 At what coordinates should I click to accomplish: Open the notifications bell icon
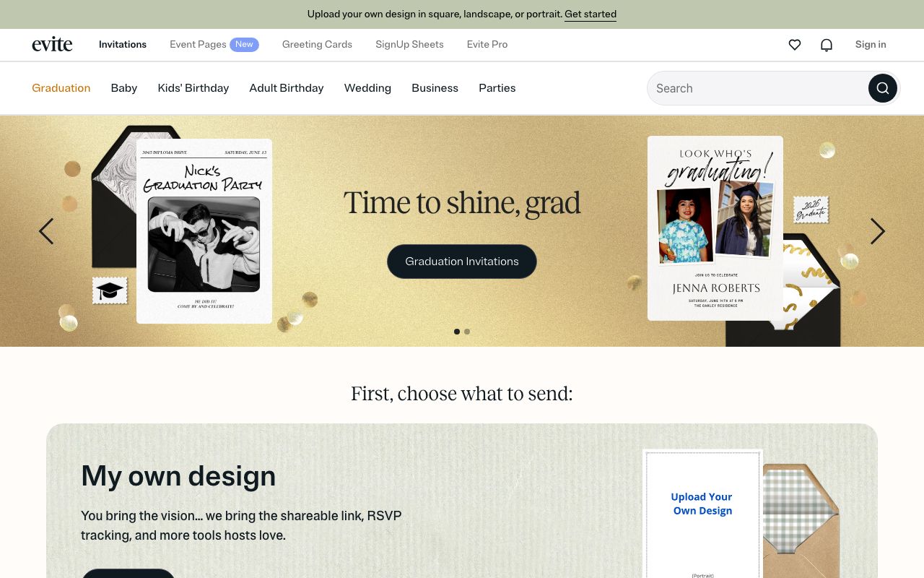[x=827, y=45]
